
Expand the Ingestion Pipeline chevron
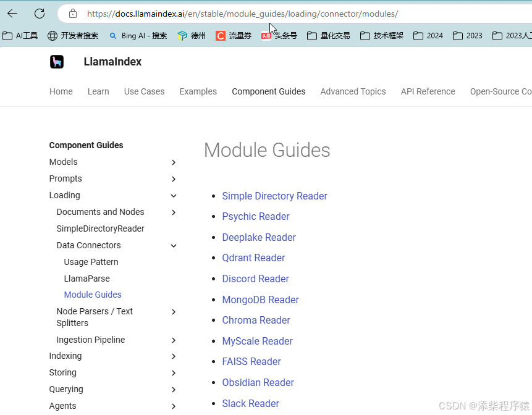(174, 340)
